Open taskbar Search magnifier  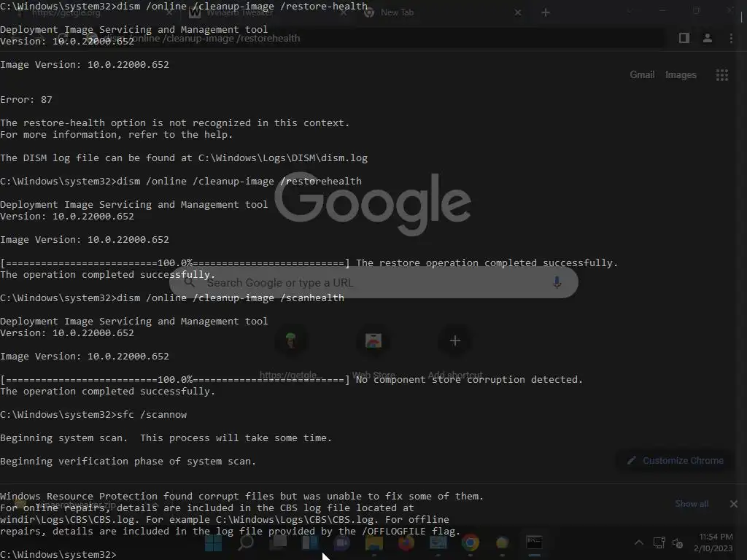[246, 542]
